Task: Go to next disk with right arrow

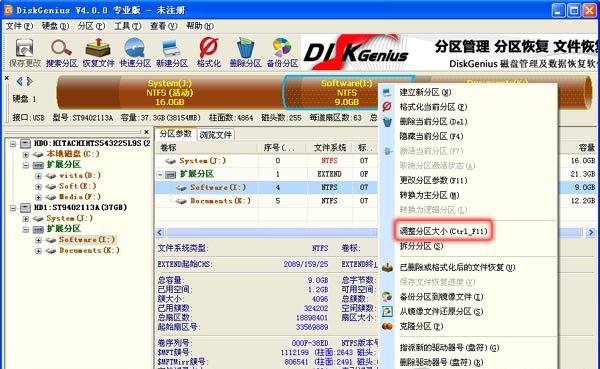Action: 29,81
